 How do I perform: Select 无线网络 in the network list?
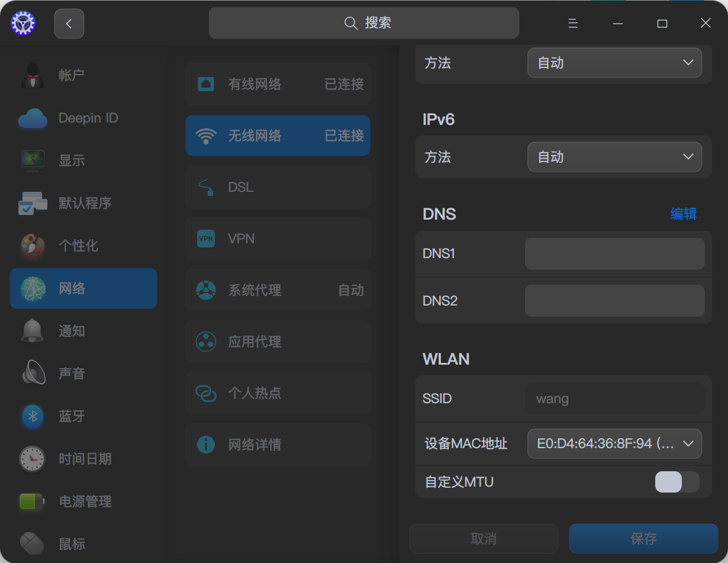(278, 136)
